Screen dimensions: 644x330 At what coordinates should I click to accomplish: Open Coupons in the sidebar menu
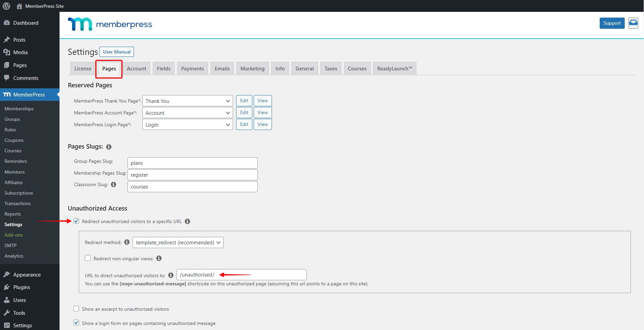pos(14,140)
